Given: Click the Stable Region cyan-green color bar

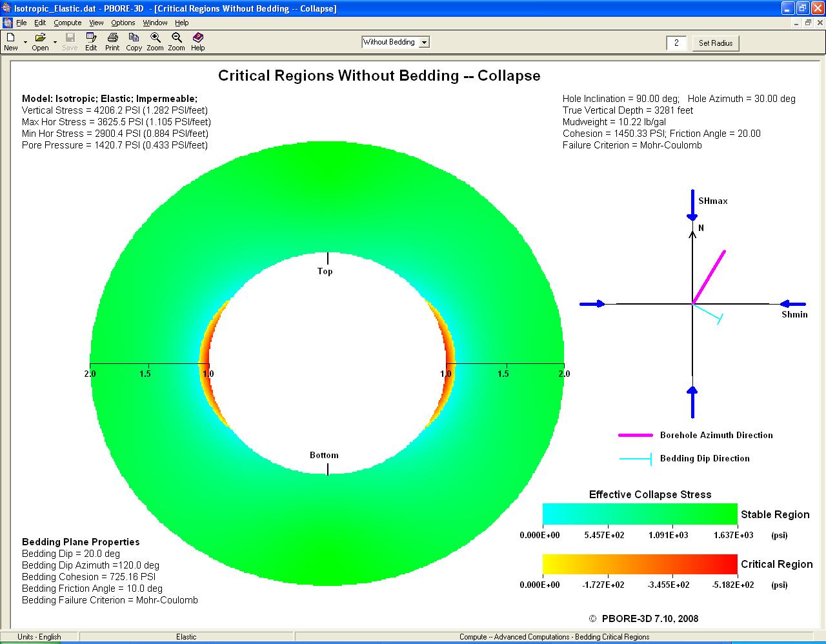Looking at the screenshot, I should pyautogui.click(x=640, y=514).
